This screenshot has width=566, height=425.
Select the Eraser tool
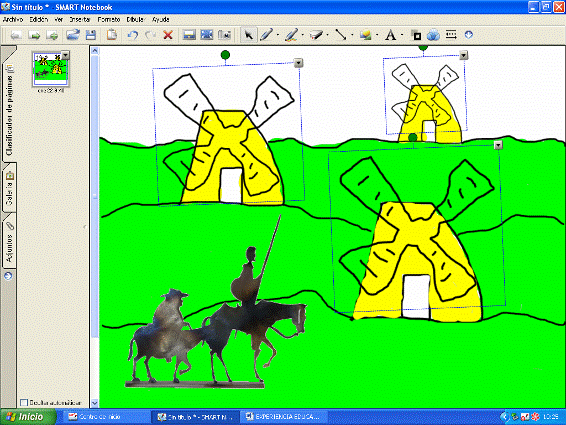[315, 35]
